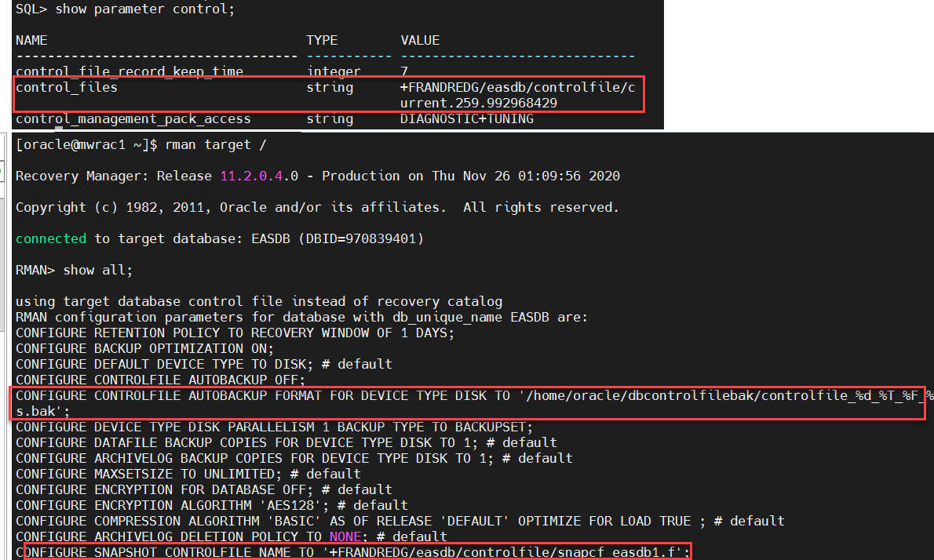
Task: Select the DBID=970839401 text
Action: coord(360,238)
